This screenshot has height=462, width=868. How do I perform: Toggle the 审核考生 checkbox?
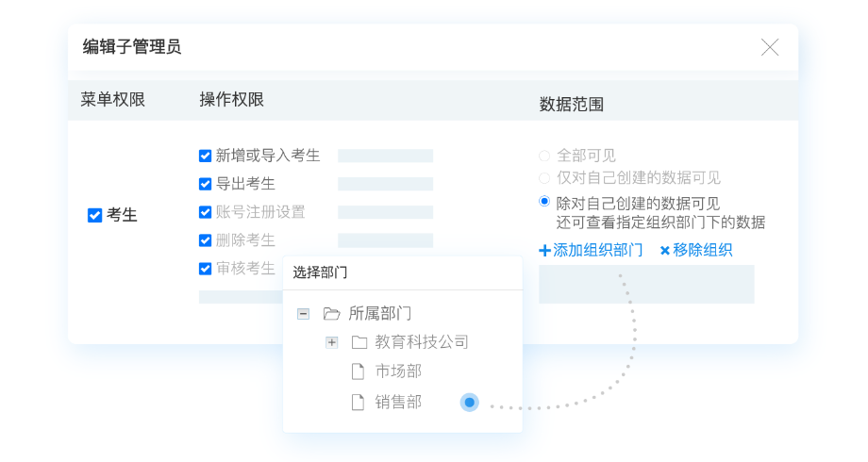click(x=205, y=269)
